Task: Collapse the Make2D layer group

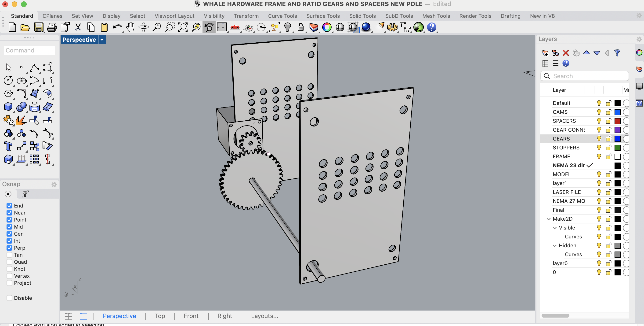Action: [x=549, y=219]
